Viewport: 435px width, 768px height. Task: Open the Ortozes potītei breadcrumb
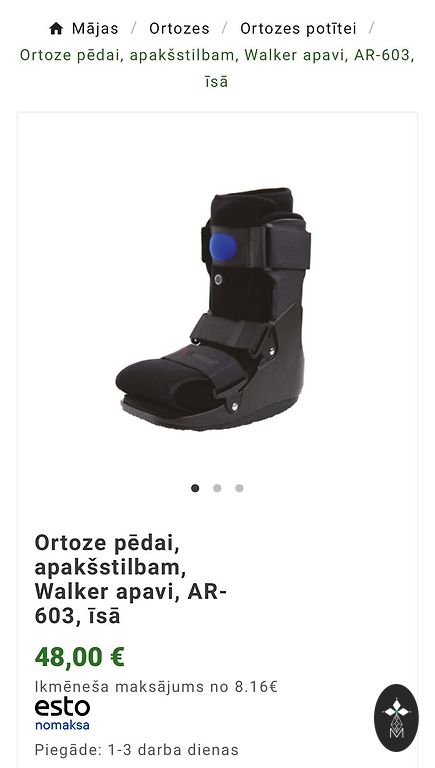298,29
